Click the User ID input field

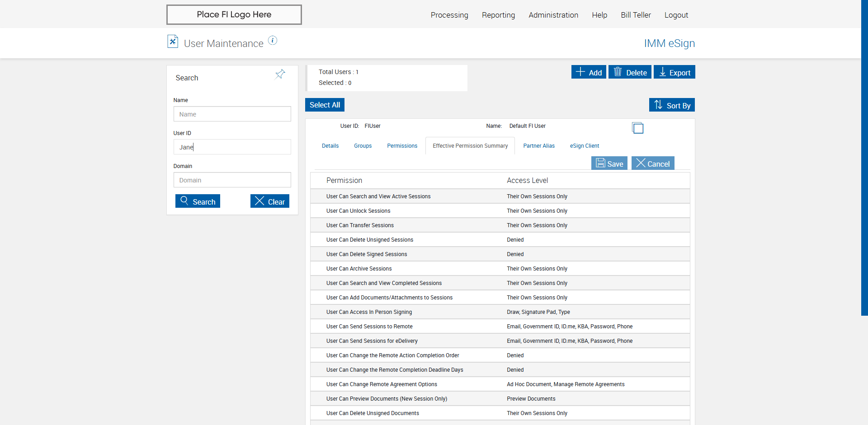tap(232, 147)
